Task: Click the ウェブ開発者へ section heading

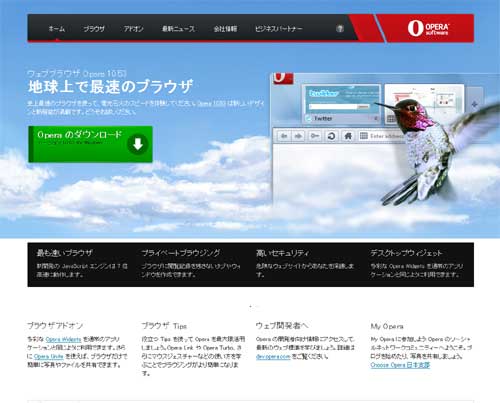Action: 282,326
